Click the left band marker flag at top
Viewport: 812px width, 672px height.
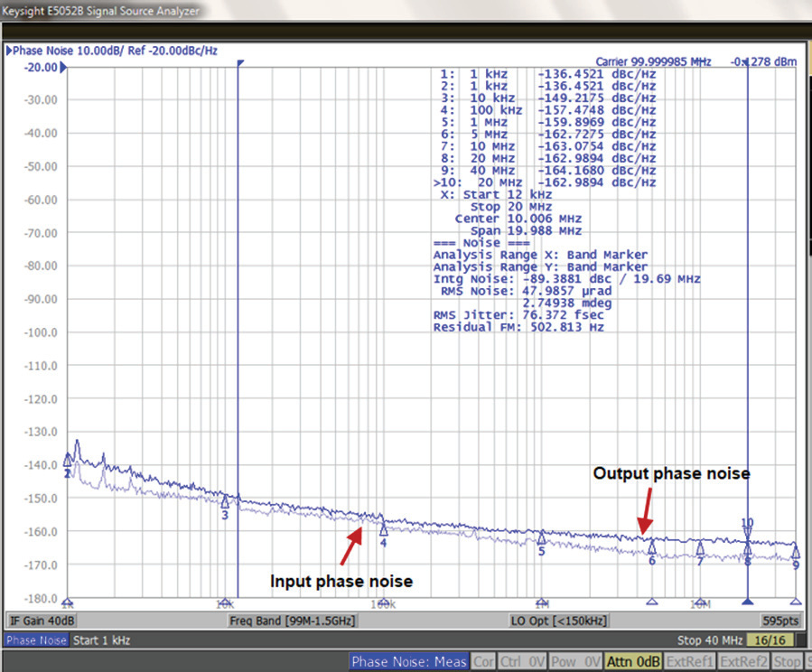tap(240, 64)
